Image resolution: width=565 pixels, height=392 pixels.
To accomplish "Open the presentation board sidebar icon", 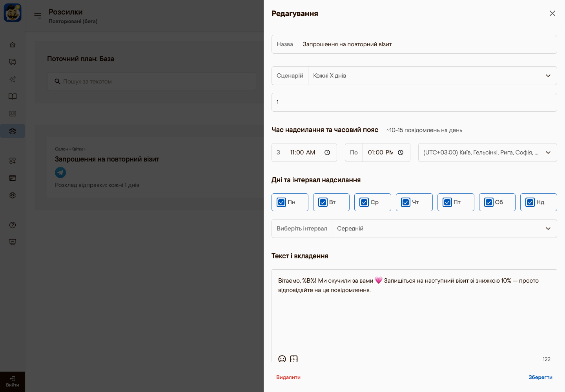I will tap(13, 242).
